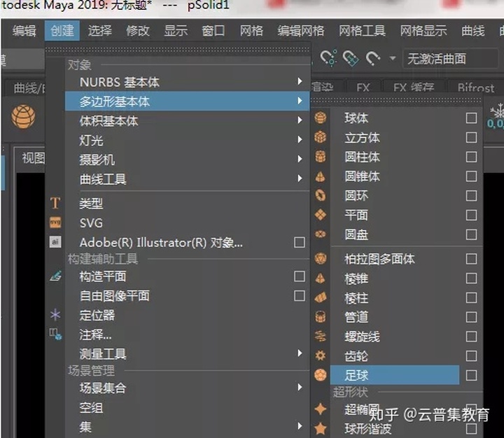Click the helix icon next to 螺旋线

(320, 337)
